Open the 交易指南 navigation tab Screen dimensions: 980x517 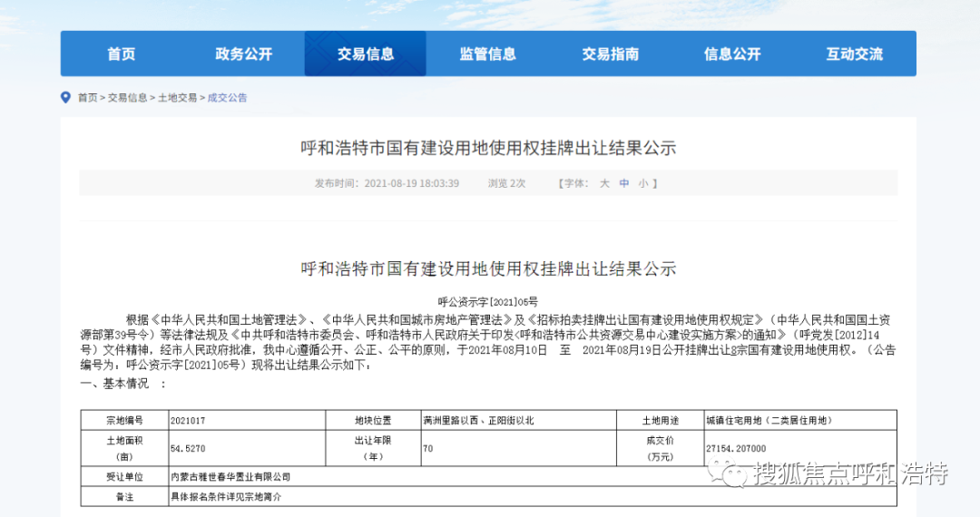(x=610, y=54)
